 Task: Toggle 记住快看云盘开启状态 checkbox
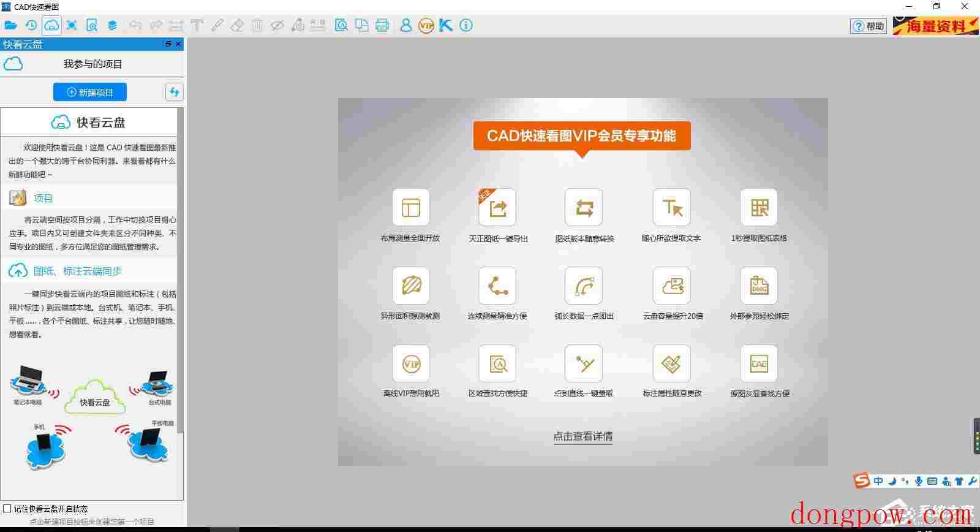coord(7,508)
